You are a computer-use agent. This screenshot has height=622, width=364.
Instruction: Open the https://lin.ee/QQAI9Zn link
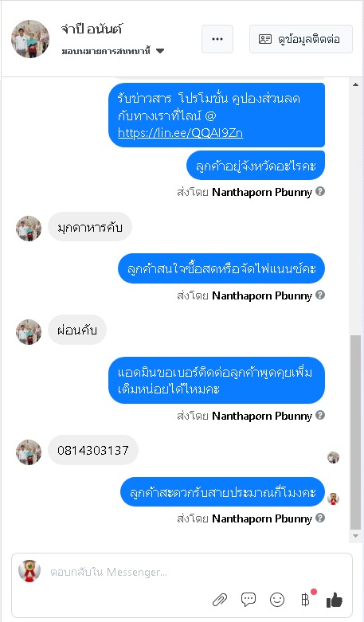(x=181, y=132)
